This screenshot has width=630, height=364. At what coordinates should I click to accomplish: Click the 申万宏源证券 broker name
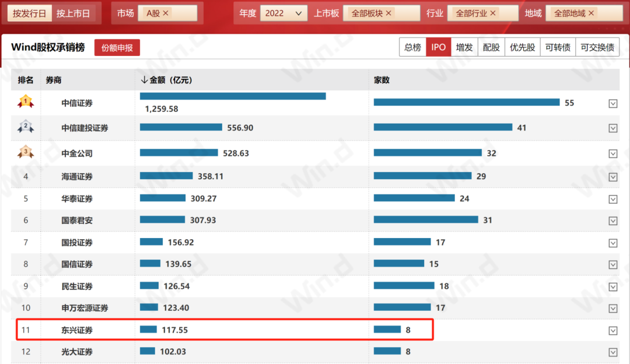click(x=85, y=308)
